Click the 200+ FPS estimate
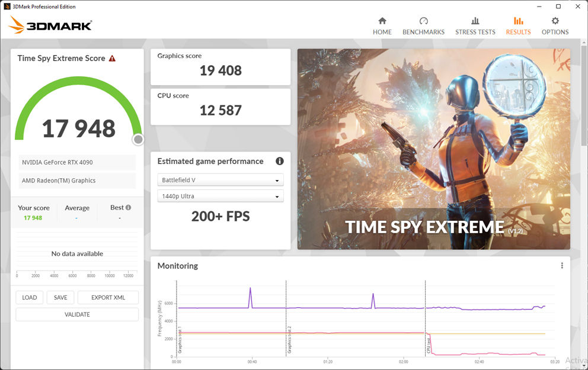This screenshot has width=588, height=370. pos(220,216)
